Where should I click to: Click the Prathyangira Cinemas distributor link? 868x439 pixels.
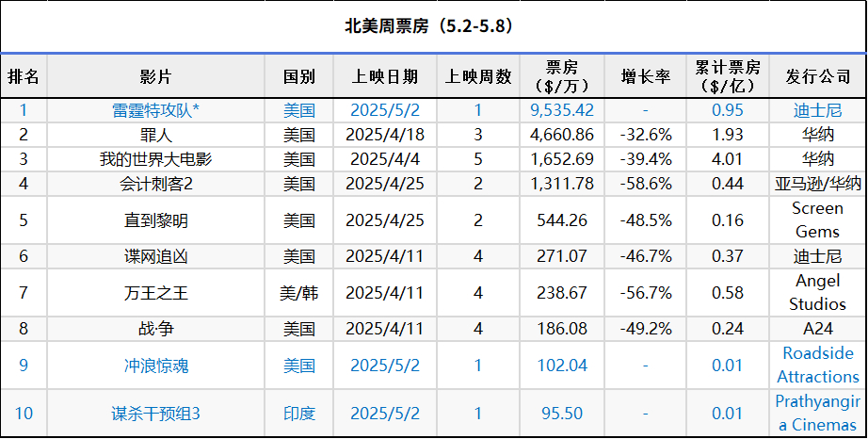click(817, 413)
